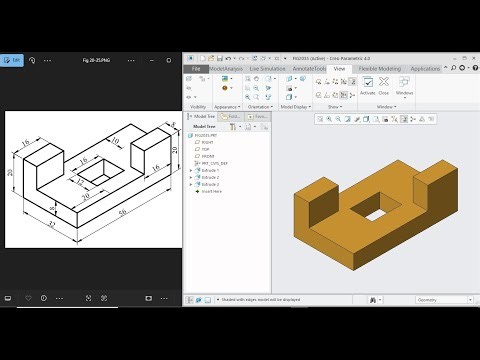
Task: Click Refit icon in the Orientation ribbon group
Action: pos(248,79)
